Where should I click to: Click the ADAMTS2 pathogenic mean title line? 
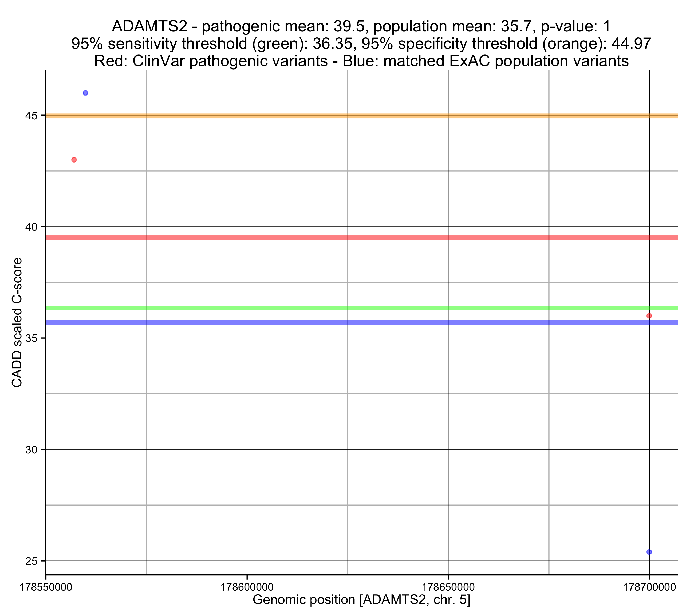coord(361,26)
